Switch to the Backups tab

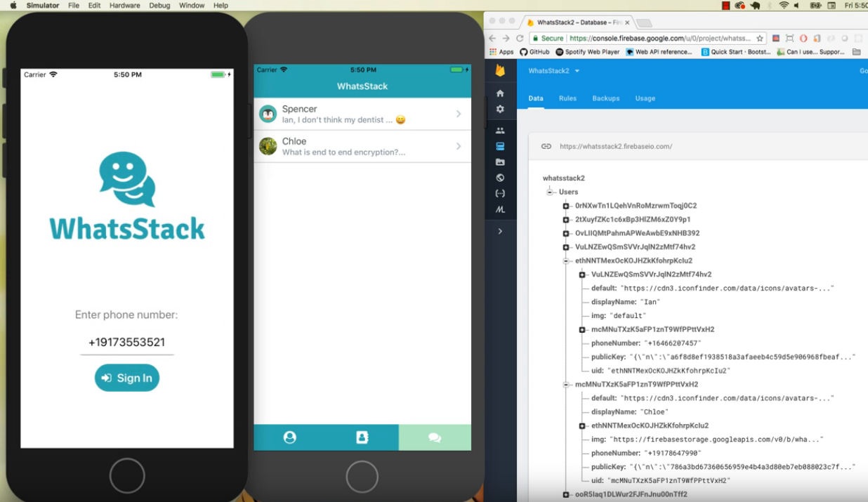coord(605,98)
